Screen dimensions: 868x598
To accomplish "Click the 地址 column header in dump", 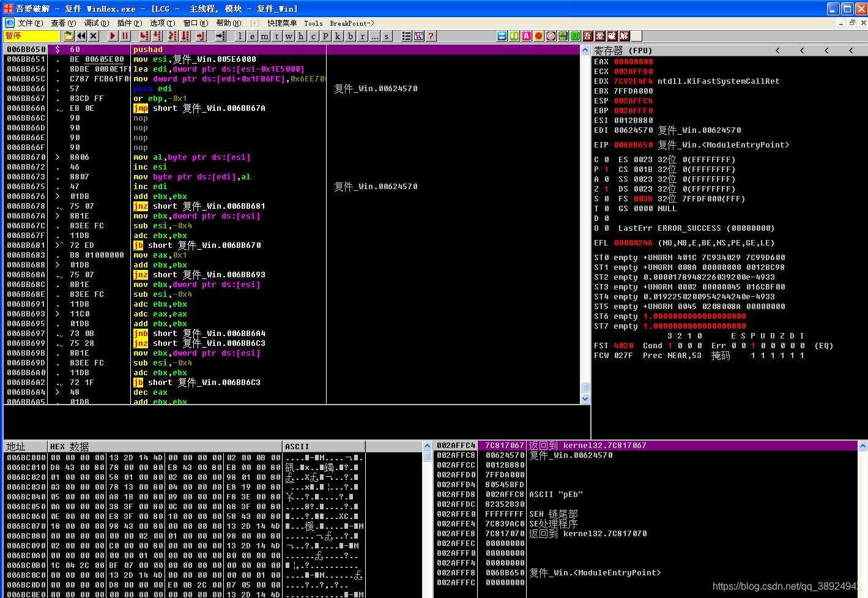I will pos(25,447).
